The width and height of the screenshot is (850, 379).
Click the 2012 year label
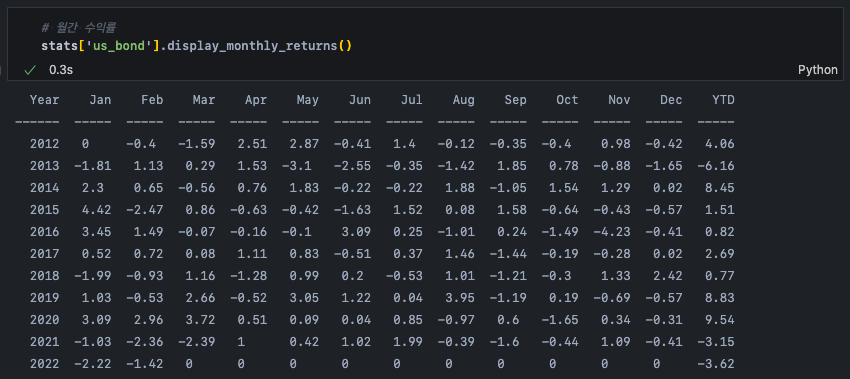44,144
